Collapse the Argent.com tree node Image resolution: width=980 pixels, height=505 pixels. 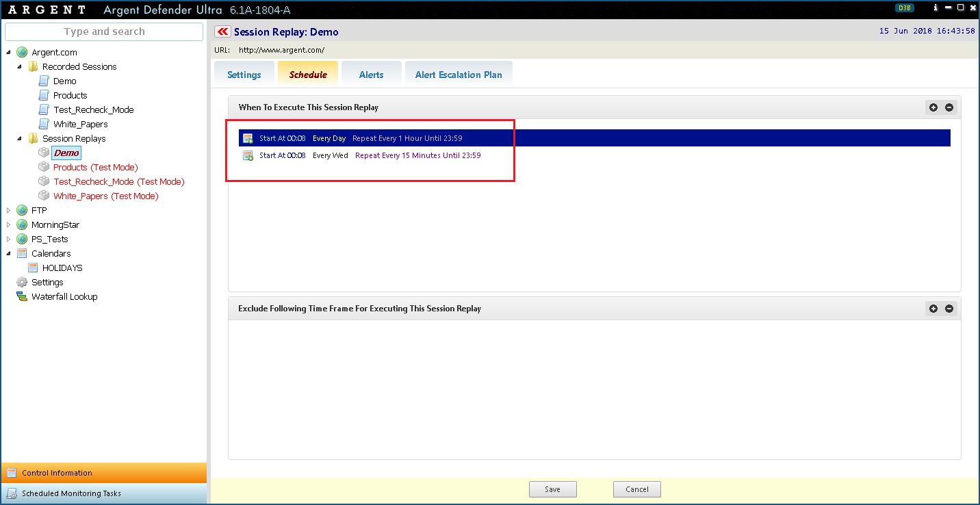(9, 53)
